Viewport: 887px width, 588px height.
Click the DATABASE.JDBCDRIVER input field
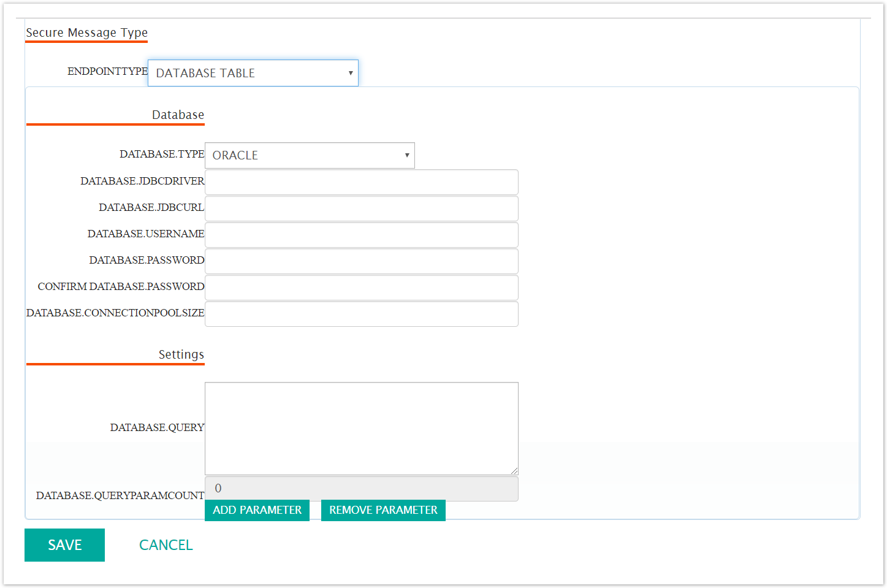coord(361,181)
